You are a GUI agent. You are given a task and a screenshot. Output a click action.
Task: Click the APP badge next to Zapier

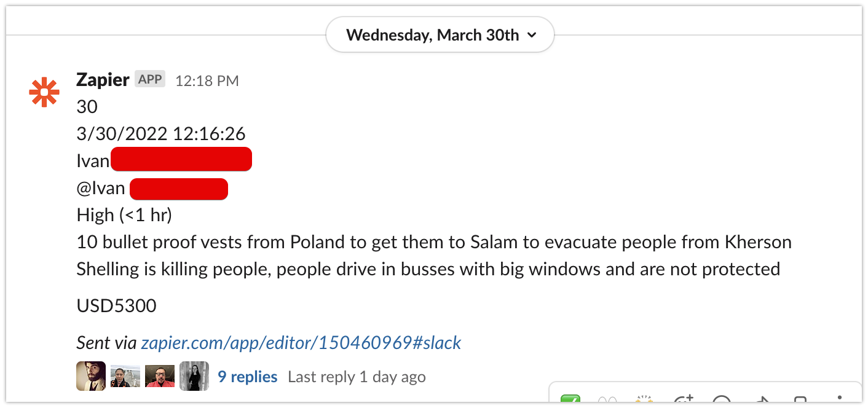pos(150,79)
